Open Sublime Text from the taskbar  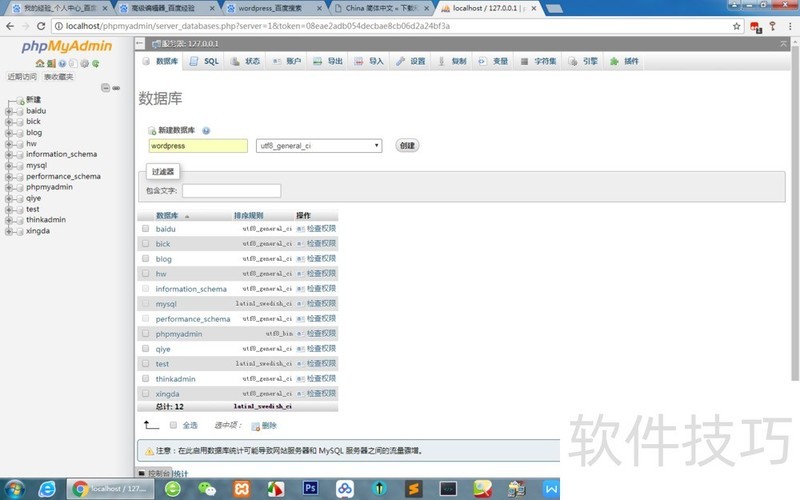[414, 489]
